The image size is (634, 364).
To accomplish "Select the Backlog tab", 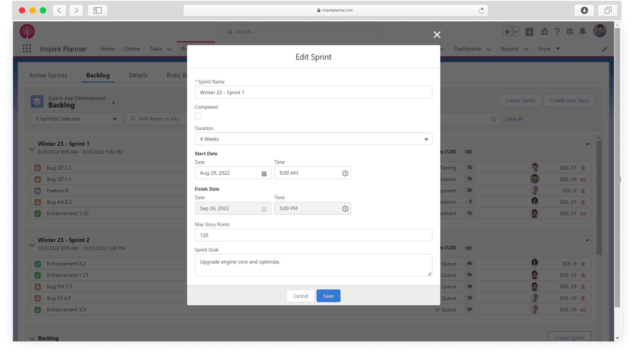I will 98,75.
